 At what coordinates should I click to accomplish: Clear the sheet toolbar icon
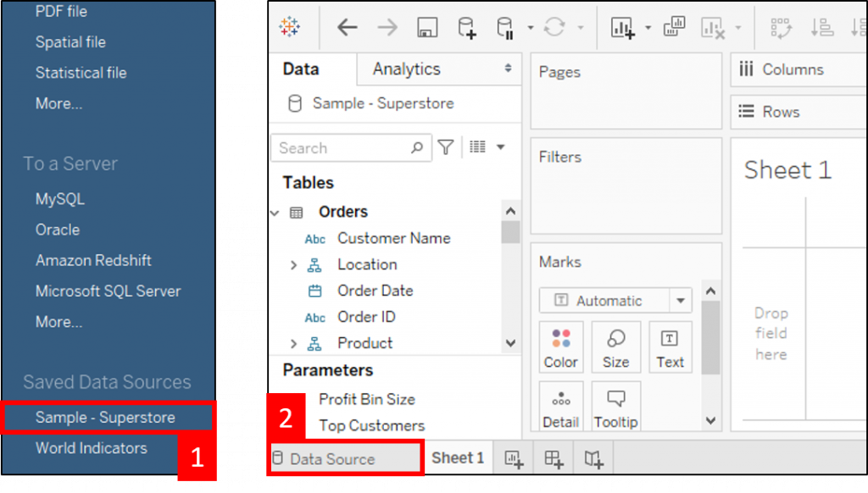click(713, 28)
